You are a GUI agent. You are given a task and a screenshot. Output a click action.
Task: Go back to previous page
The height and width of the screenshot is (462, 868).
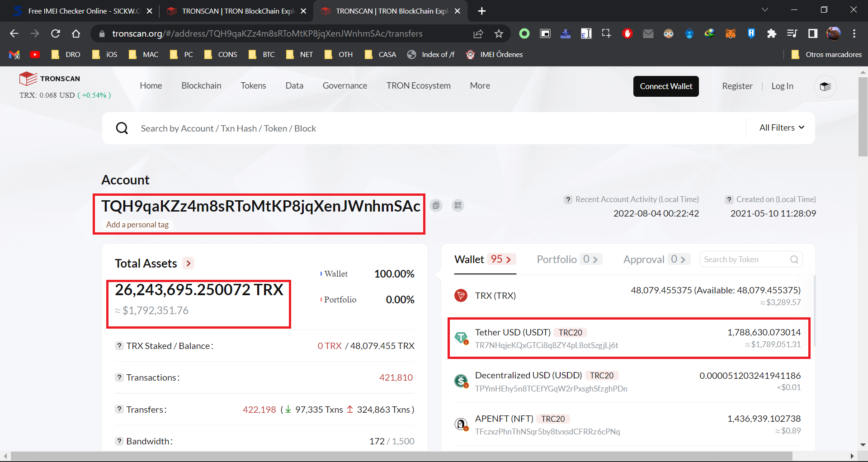(x=14, y=33)
